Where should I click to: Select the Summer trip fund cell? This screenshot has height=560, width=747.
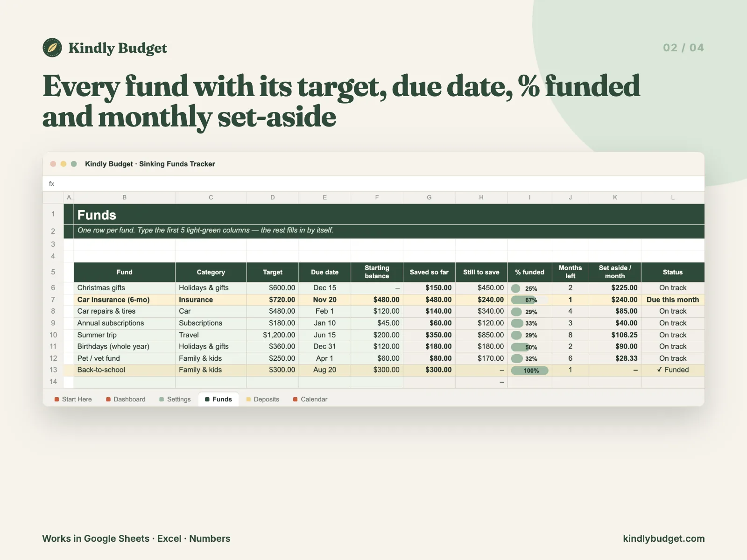[x=125, y=335]
